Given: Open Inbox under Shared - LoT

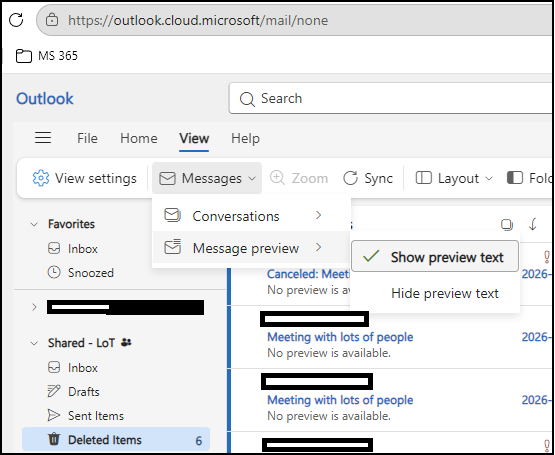Looking at the screenshot, I should coord(82,368).
